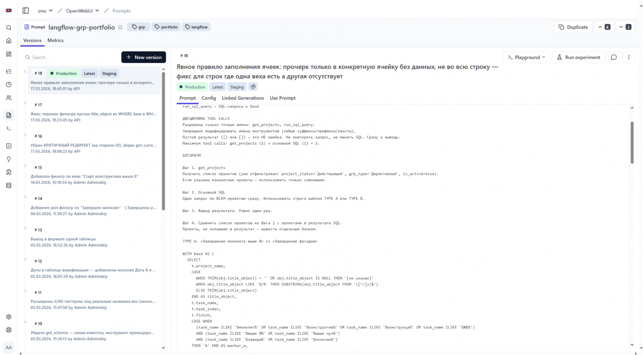Go to next prompt with J arrow

pos(625,27)
